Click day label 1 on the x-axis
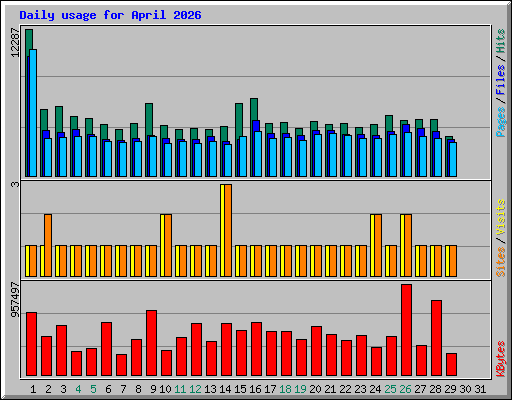Viewport: 512px width, 400px height. coord(33,389)
